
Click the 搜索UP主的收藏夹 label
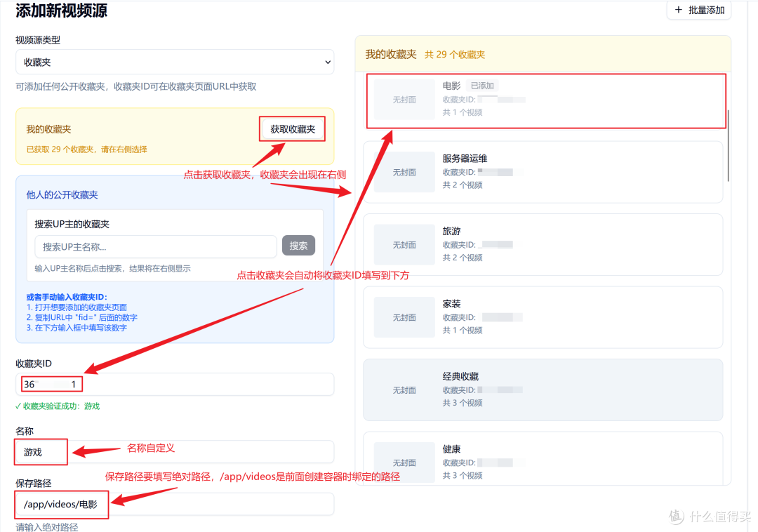pos(72,224)
